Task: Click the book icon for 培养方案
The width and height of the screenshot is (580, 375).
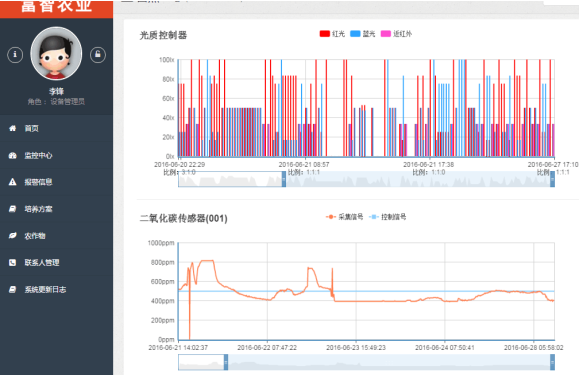Action: click(13, 209)
